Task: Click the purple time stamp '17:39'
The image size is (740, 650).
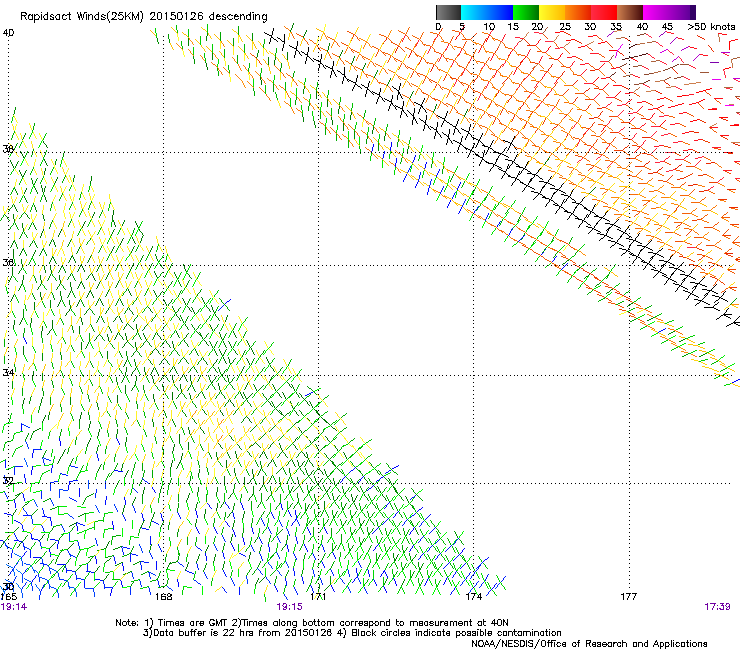Action: pyautogui.click(x=717, y=607)
